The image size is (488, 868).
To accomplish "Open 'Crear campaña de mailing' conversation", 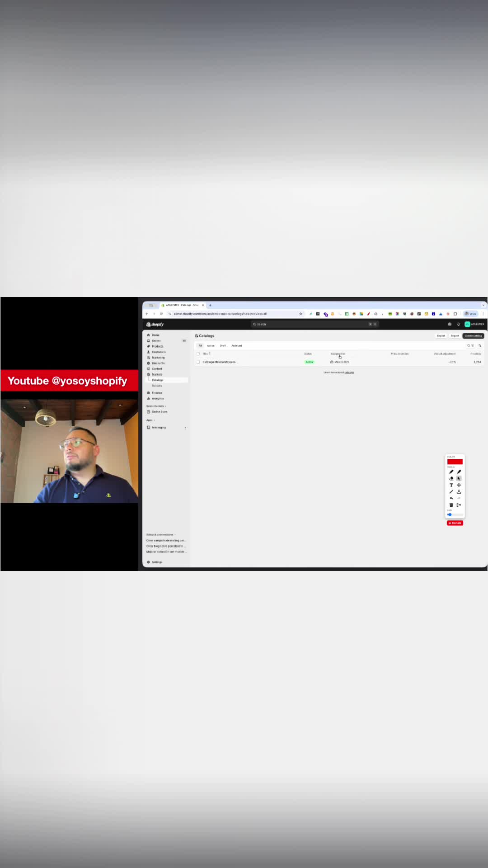I will pyautogui.click(x=166, y=540).
